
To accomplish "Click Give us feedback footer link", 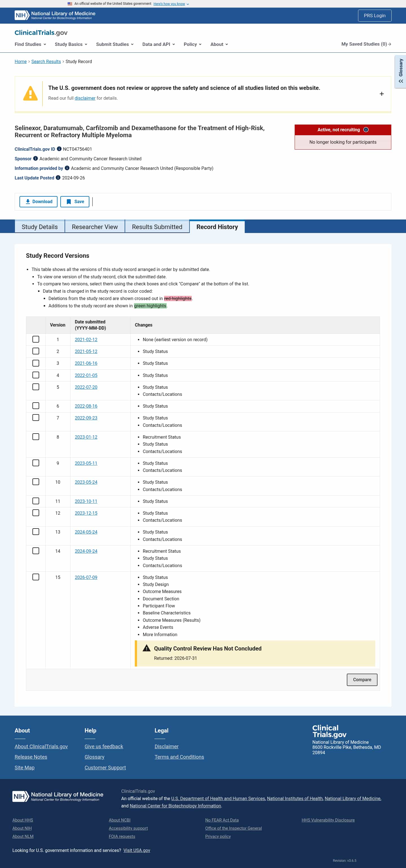I will tap(104, 746).
